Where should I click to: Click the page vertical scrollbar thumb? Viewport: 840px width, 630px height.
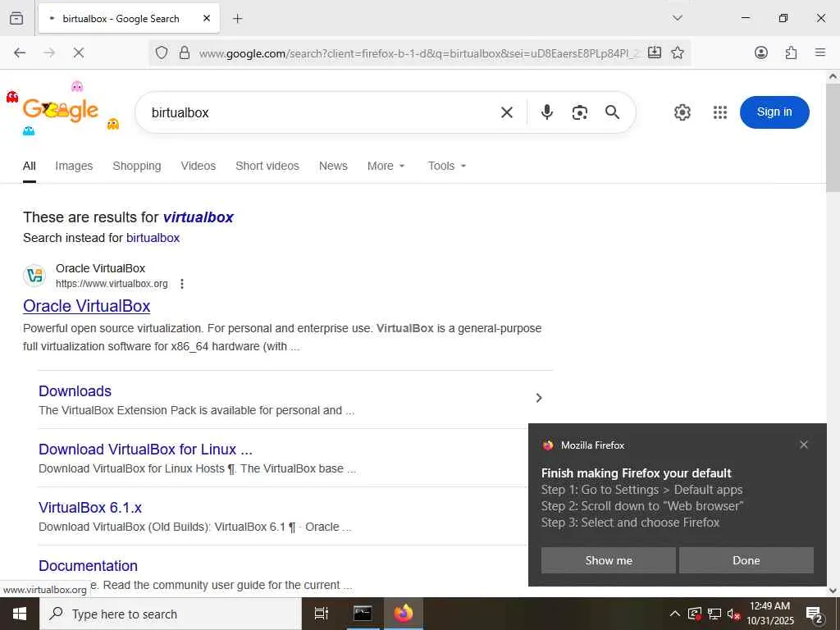[833, 138]
